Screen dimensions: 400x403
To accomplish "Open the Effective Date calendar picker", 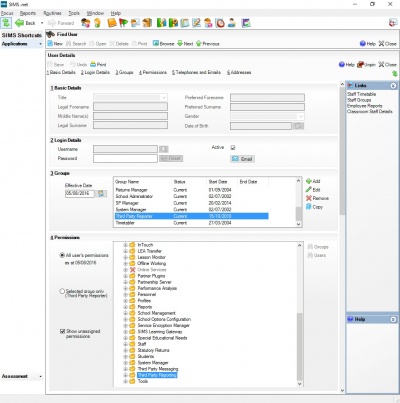I will (x=101, y=193).
